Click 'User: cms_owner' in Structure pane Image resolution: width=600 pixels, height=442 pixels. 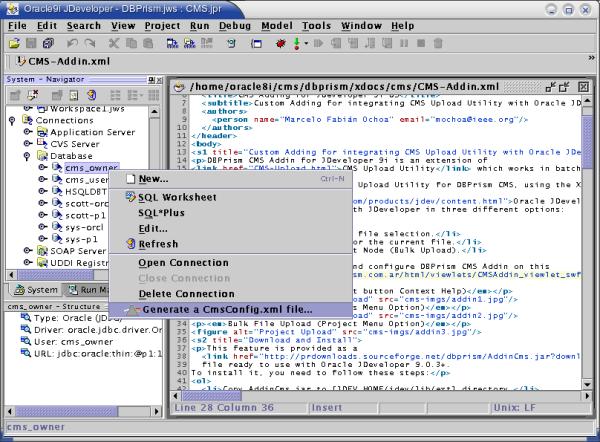pos(73,342)
